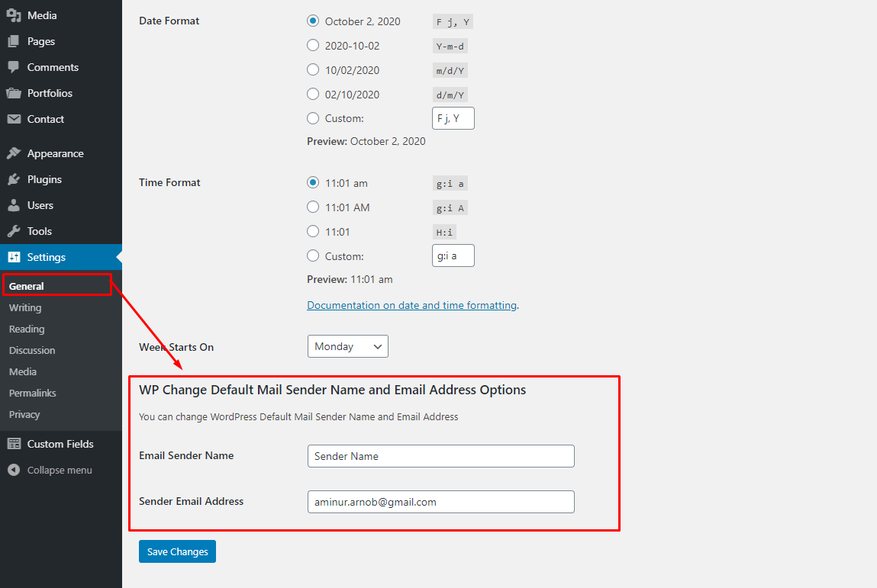
Task: Select the 02/10/2020 date format
Action: (313, 94)
